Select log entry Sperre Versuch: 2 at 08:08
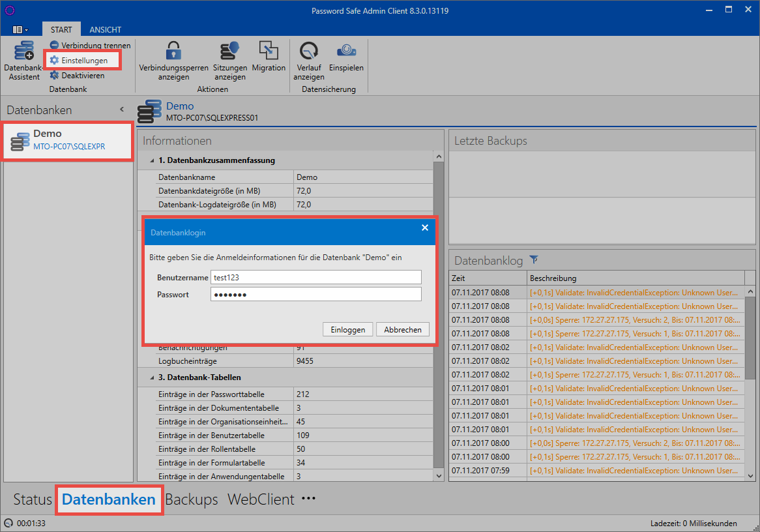This screenshot has width=760, height=532. tap(597, 319)
